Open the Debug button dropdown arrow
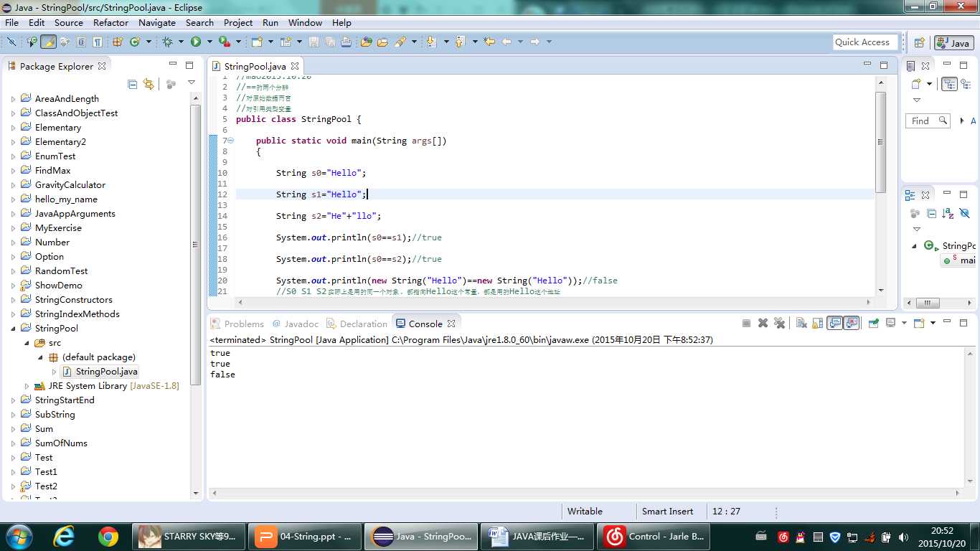The image size is (980, 551). click(181, 42)
